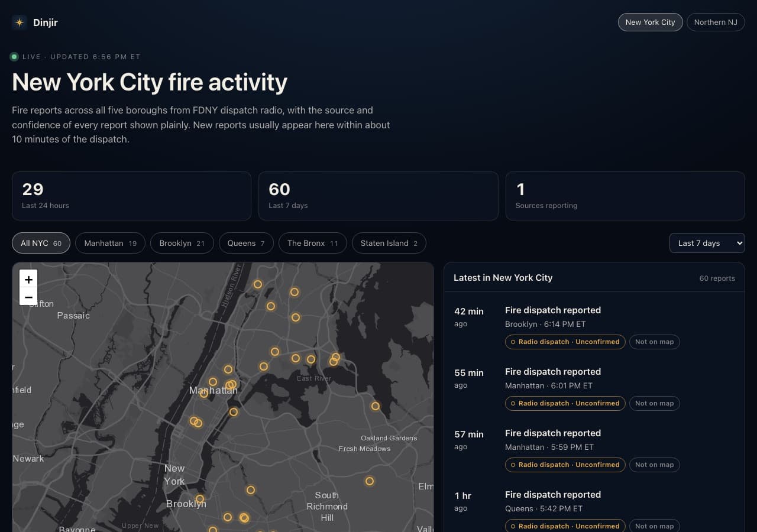Click Radio dispatch badge on Manhattan 5:59 PM report
The image size is (757, 532).
click(565, 465)
